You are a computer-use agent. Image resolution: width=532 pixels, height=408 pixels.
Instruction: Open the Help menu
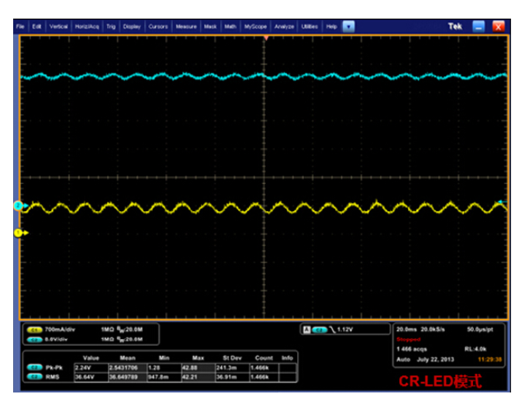click(331, 26)
